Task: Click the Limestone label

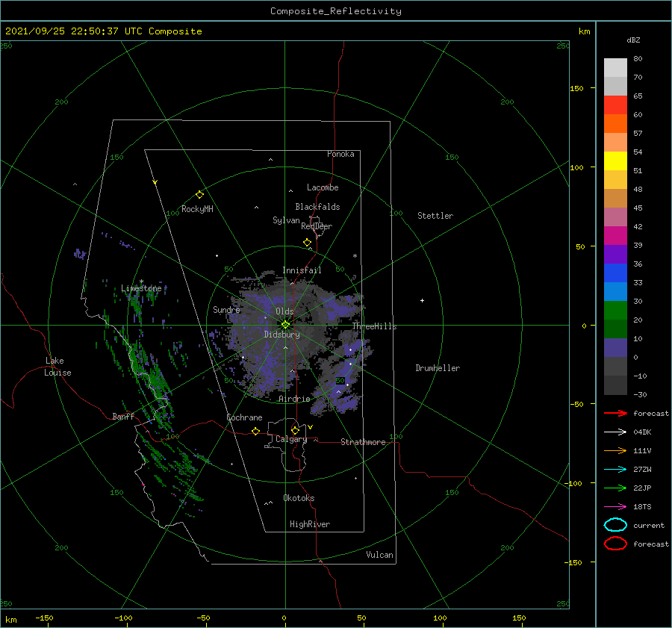Action: tap(141, 288)
